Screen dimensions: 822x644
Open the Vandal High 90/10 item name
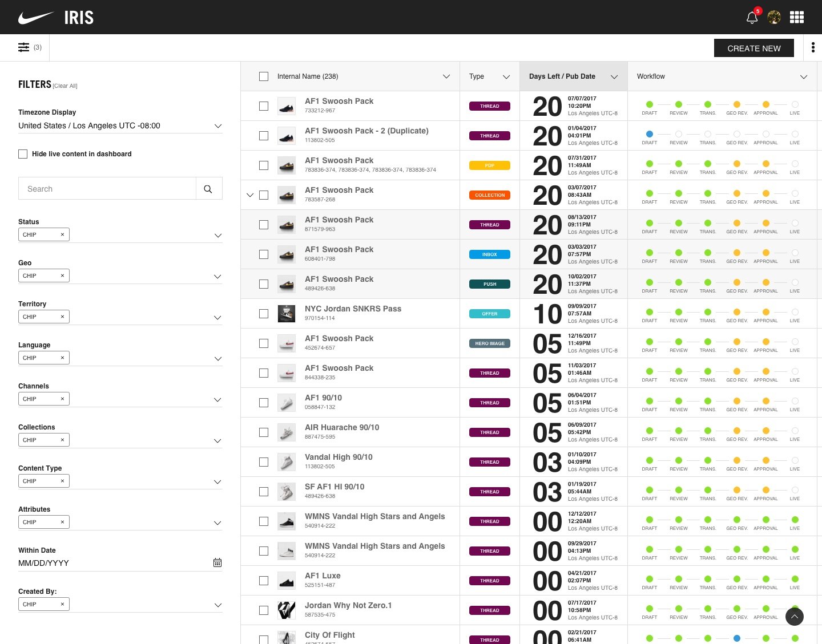point(339,457)
